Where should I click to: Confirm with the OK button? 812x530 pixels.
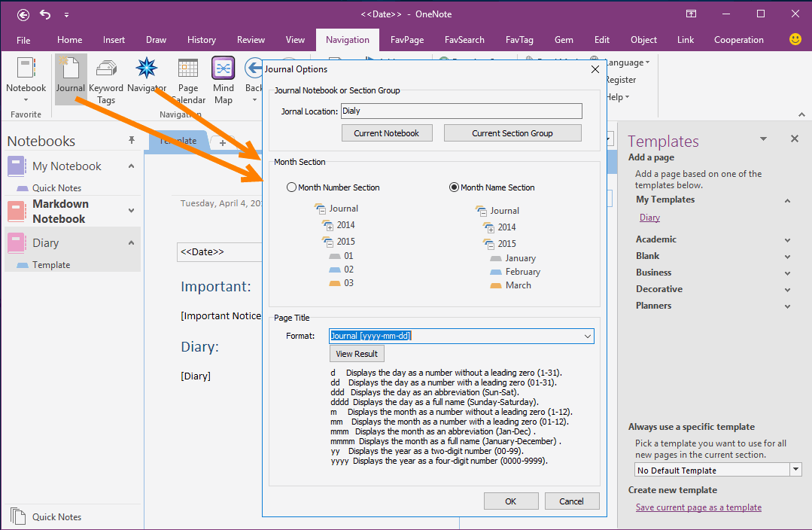click(511, 501)
